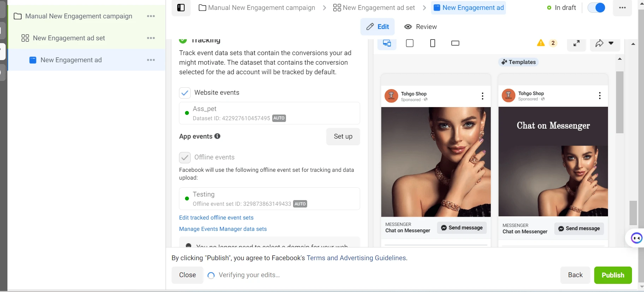Click the Chat on Messenger preview image
This screenshot has width=644, height=292.
point(553,162)
